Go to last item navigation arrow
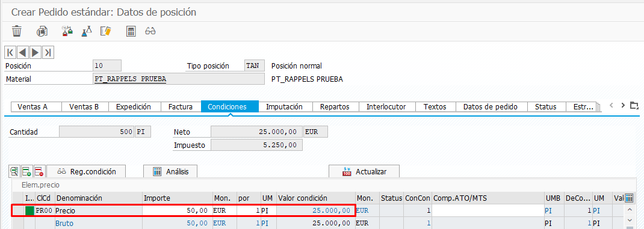The width and height of the screenshot is (644, 229). coord(48,52)
